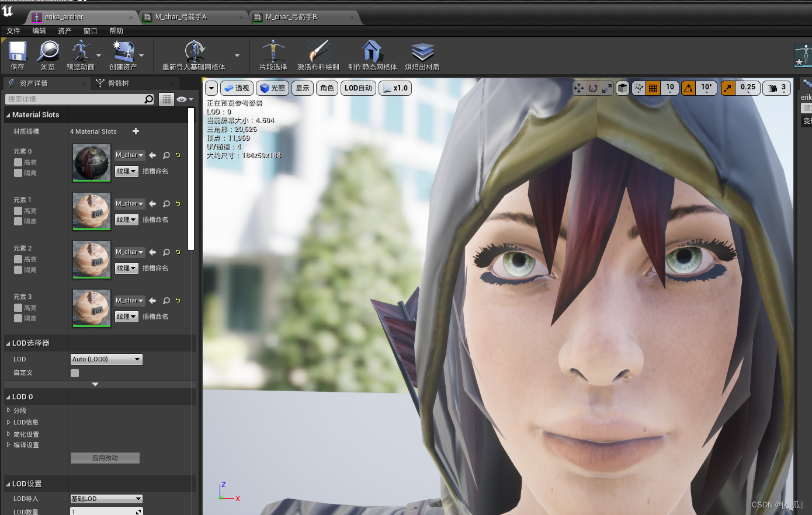Image resolution: width=812 pixels, height=515 pixels.
Task: Select the translate gizmo tool in viewport
Action: click(x=579, y=88)
